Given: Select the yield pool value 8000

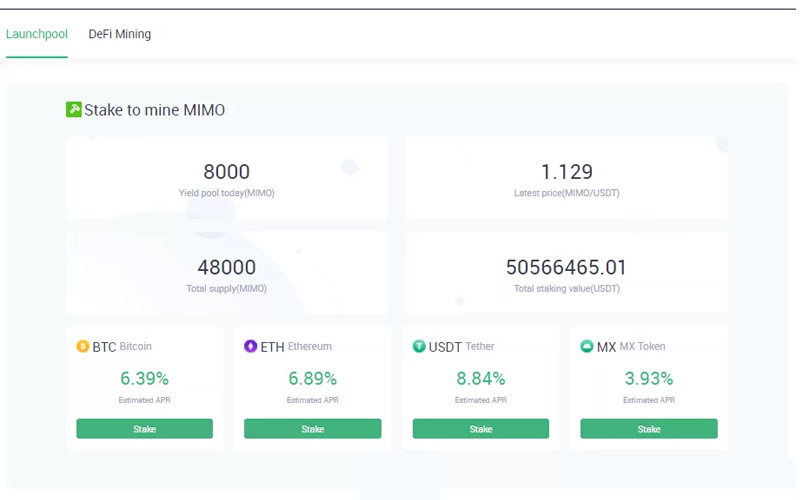Looking at the screenshot, I should 227,172.
